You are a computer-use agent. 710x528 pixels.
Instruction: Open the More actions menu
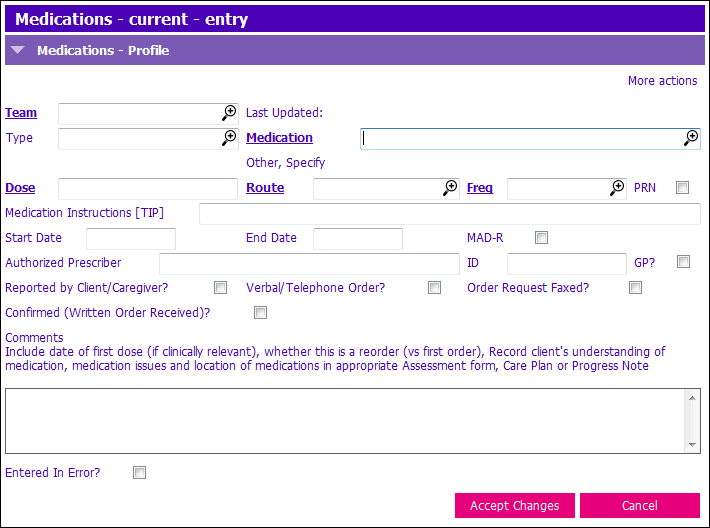[662, 81]
